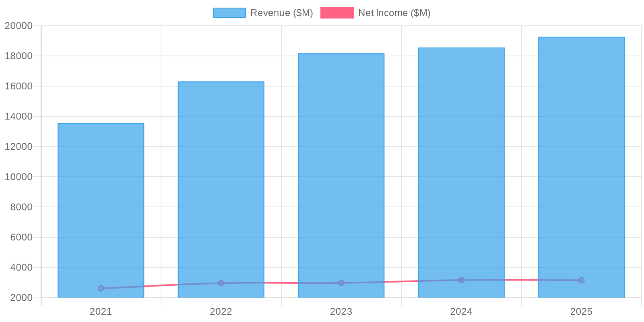Click the 2025 net income data point

pyautogui.click(x=581, y=280)
